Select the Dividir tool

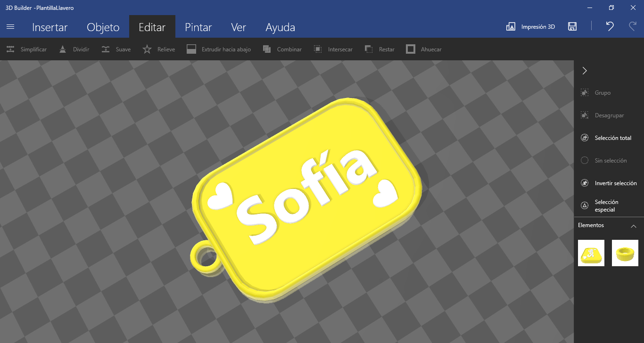[74, 49]
